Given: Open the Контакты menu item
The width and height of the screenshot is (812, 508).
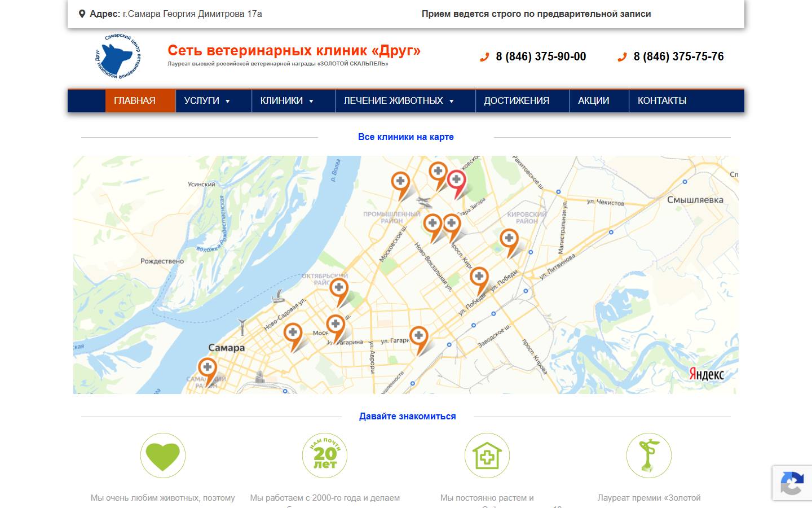Looking at the screenshot, I should click(662, 101).
